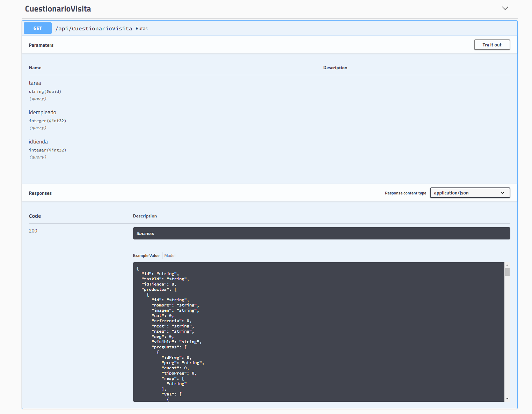The image size is (532, 414).
Task: Open the Response content type dropdown
Action: [469, 193]
